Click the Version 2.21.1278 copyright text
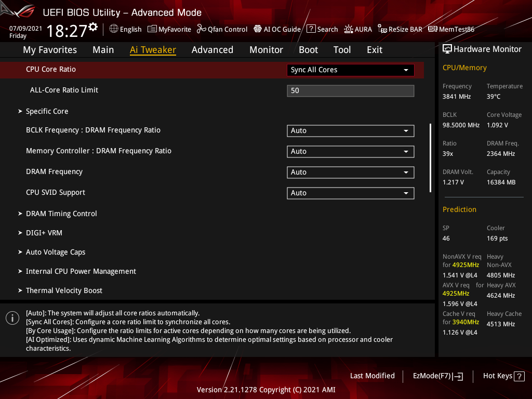Image resolution: width=532 pixels, height=399 pixels. coord(266,390)
